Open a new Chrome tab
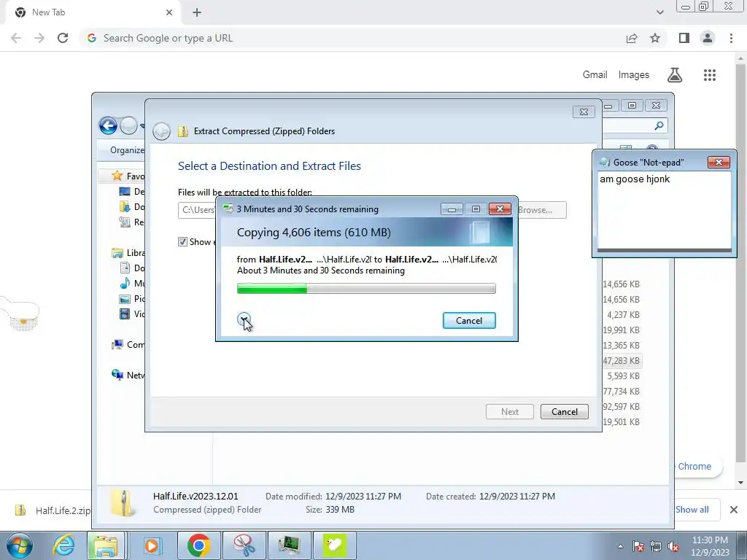747x560 pixels. 197,12
